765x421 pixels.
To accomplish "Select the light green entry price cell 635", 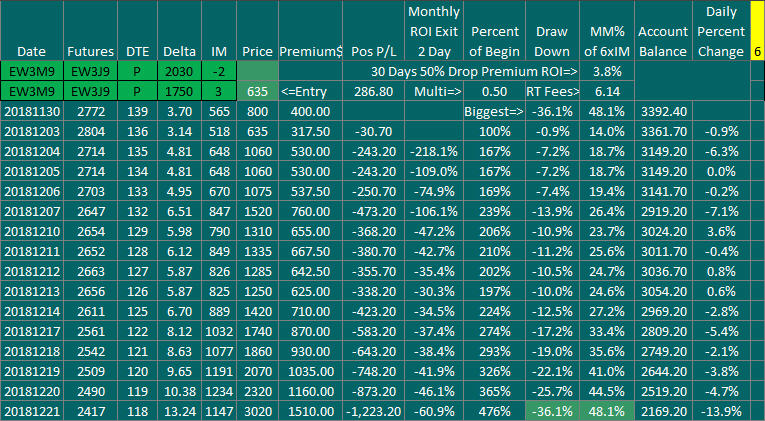I will (x=257, y=91).
